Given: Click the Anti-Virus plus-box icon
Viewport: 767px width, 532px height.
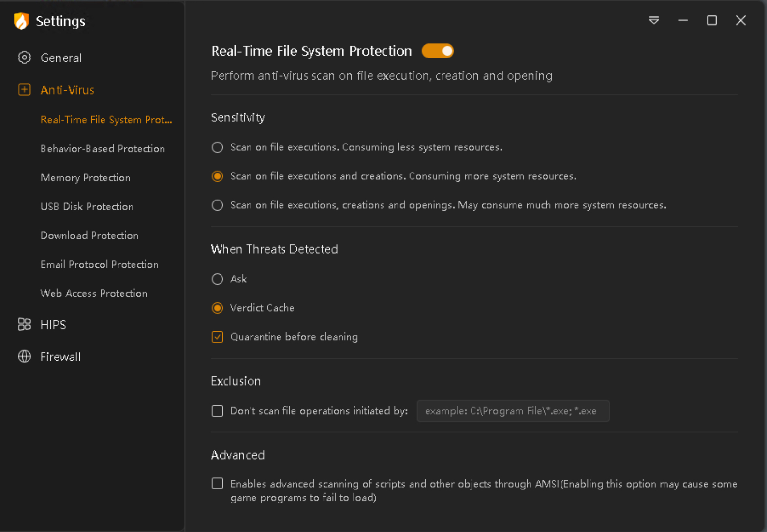Looking at the screenshot, I should (x=24, y=89).
